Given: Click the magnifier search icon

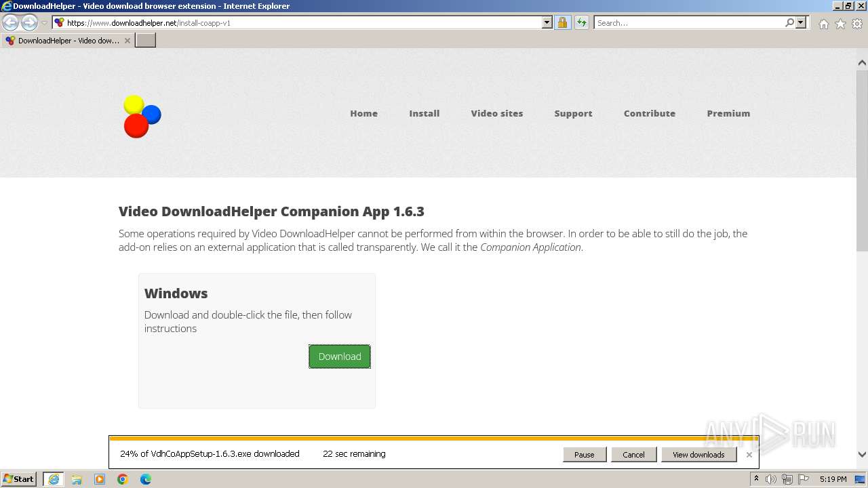Looking at the screenshot, I should point(789,22).
